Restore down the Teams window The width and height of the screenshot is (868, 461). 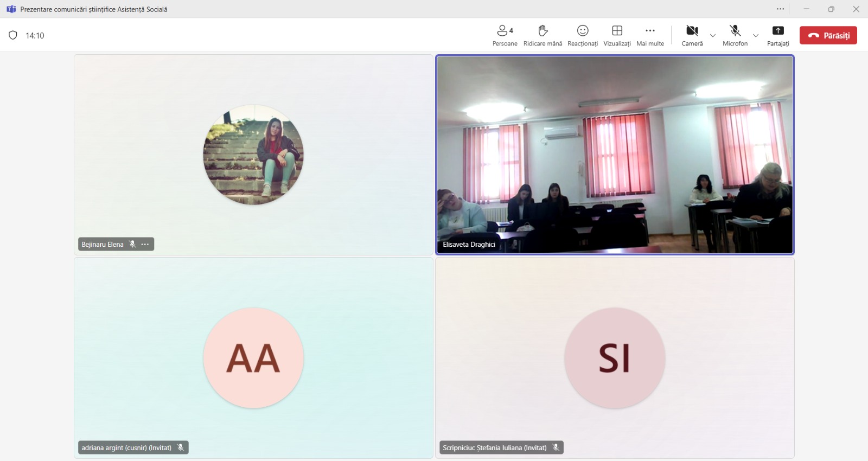[831, 9]
